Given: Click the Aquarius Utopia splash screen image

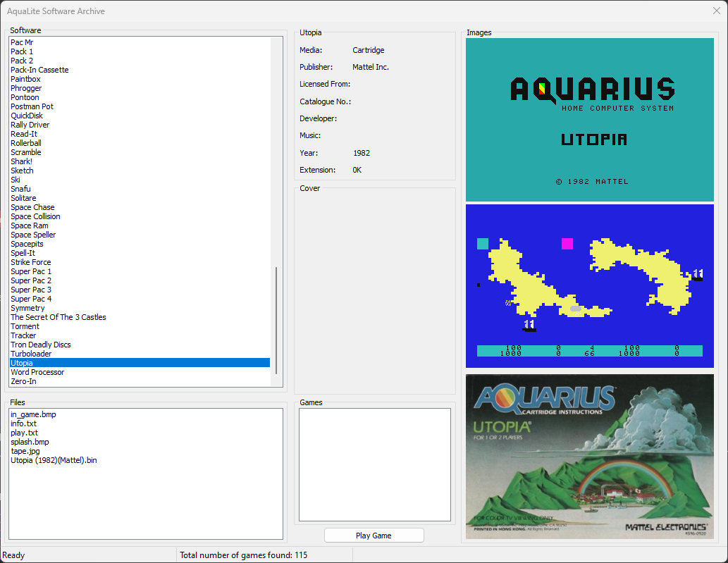Looking at the screenshot, I should pos(590,120).
